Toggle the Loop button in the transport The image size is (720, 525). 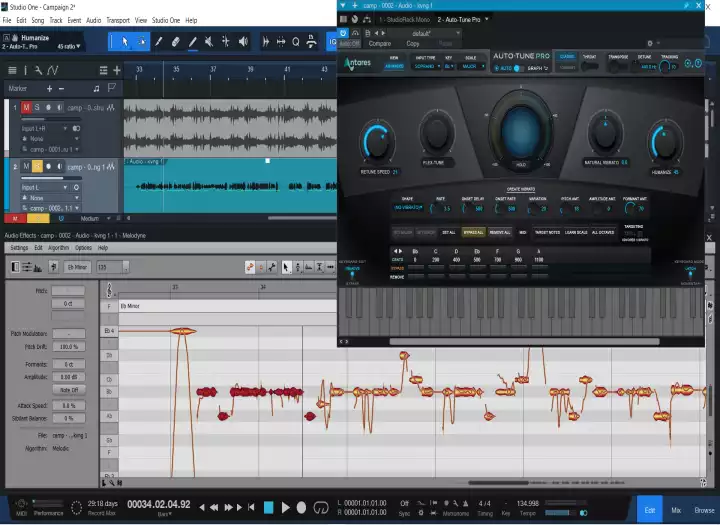pos(321,507)
